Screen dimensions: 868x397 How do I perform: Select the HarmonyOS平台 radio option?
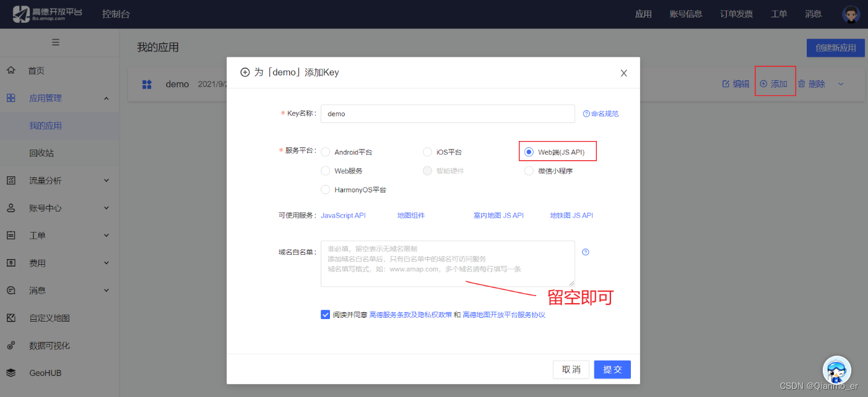tap(326, 190)
